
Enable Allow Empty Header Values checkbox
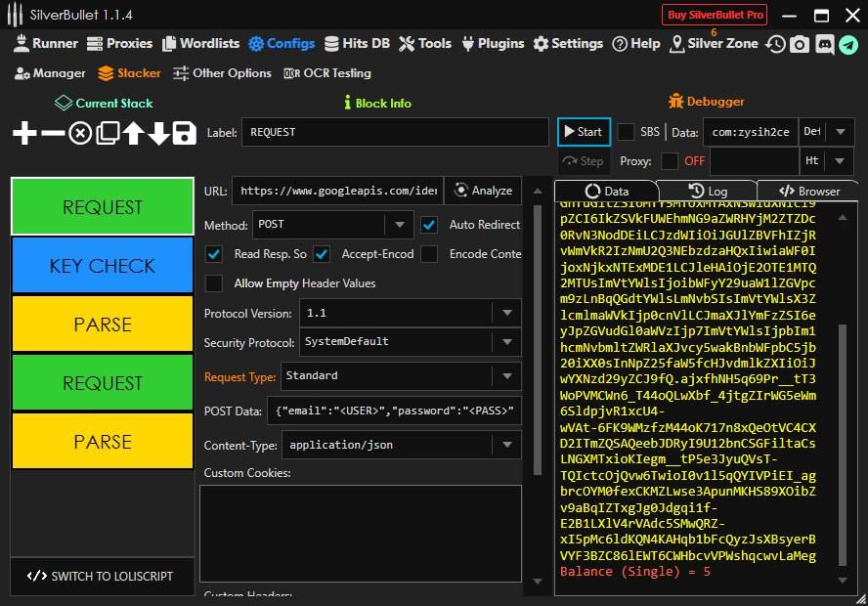(x=214, y=283)
